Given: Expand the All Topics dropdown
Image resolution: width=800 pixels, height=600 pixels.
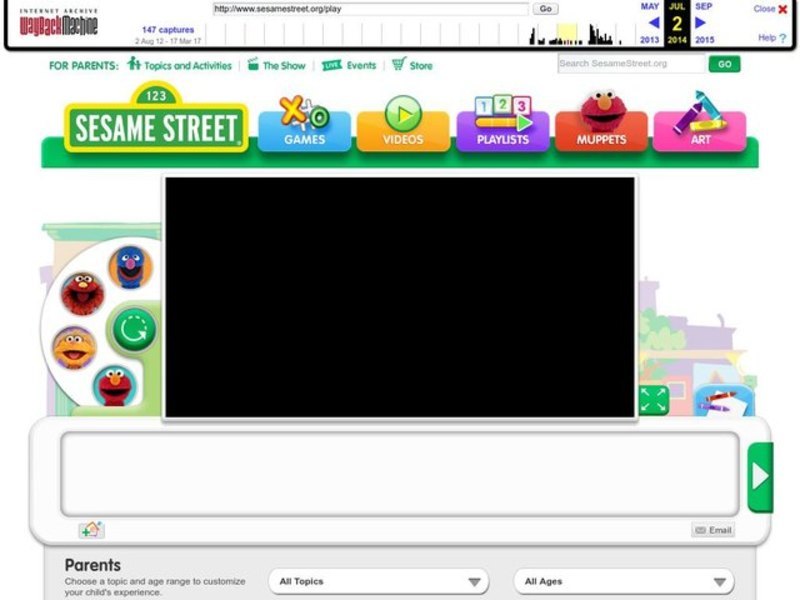Looking at the screenshot, I should click(x=378, y=581).
